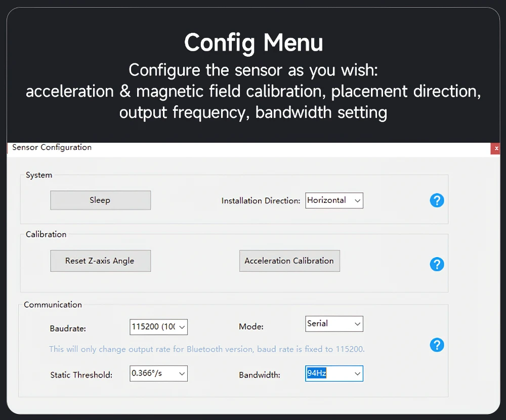
Task: Open help for the Communication section
Action: [x=437, y=345]
